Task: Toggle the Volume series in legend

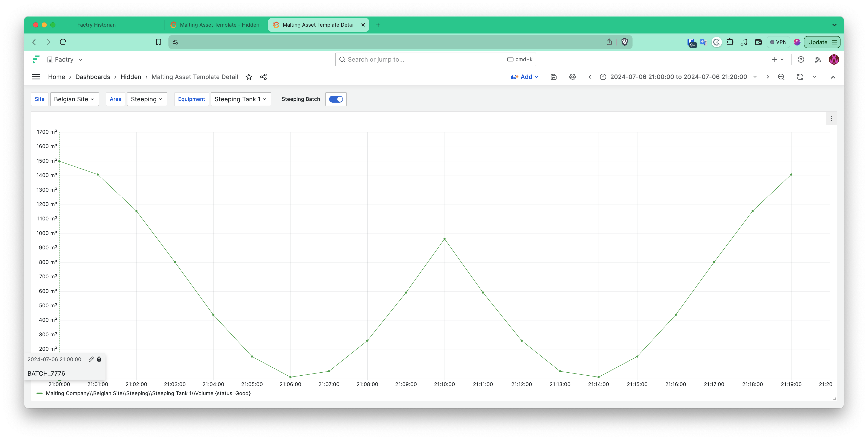Action: [148, 393]
